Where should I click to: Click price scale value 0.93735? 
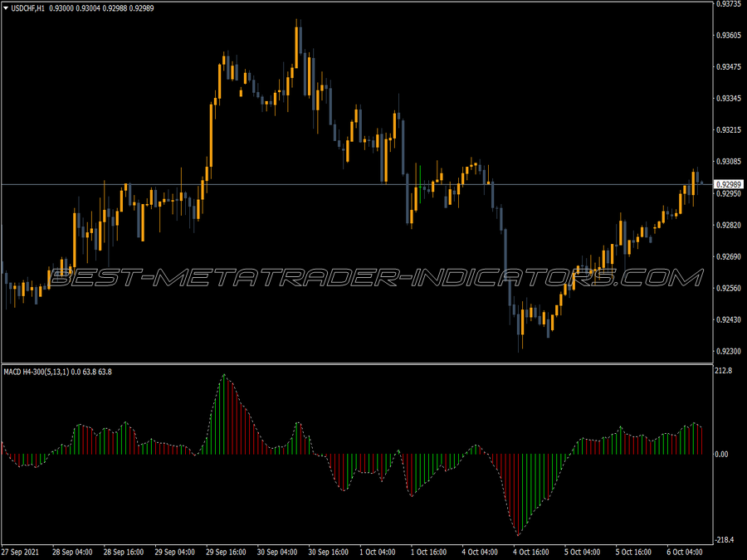coord(729,4)
